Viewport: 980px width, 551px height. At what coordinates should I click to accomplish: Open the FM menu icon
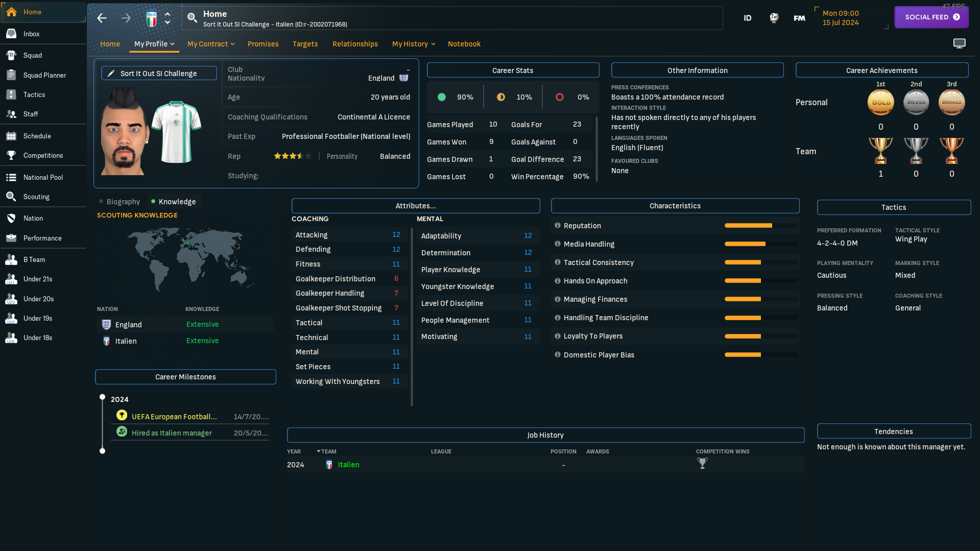coord(799,18)
